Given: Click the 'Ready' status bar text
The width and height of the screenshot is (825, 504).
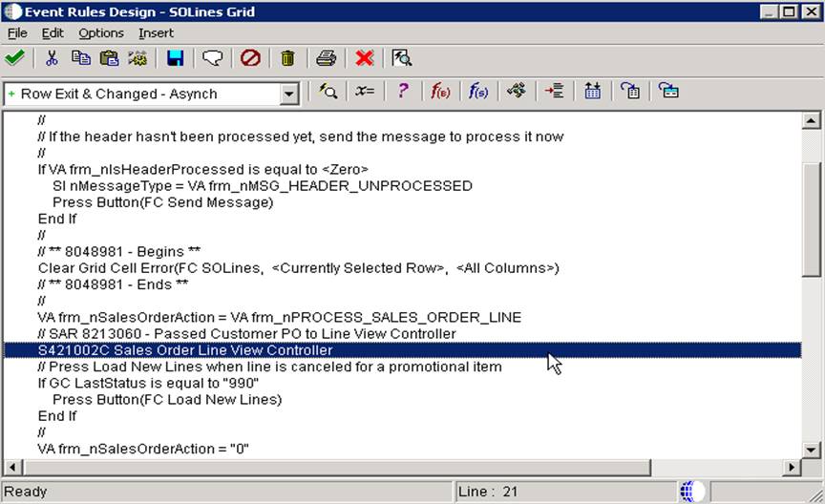Looking at the screenshot, I should coord(25,492).
